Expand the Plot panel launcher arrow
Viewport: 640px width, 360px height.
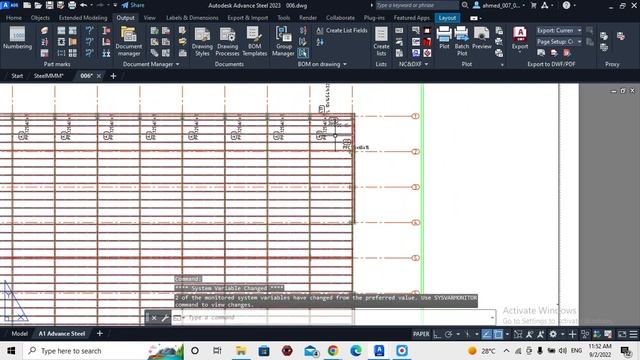502,64
